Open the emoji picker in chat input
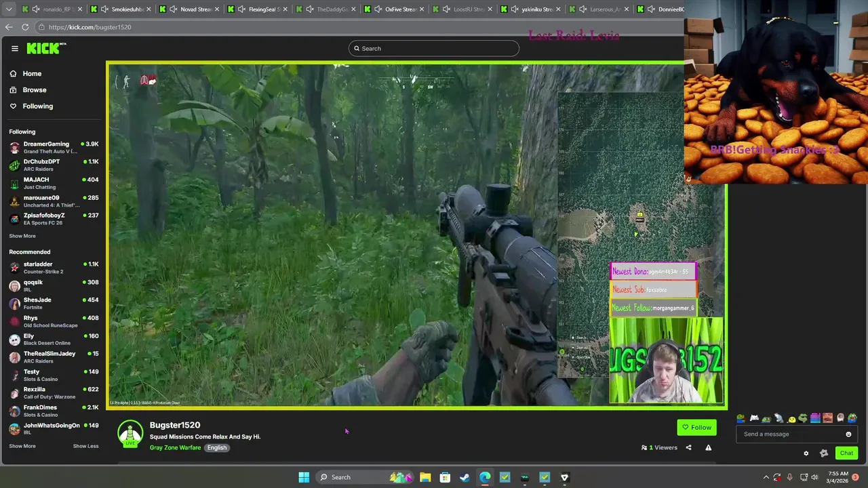 point(848,434)
